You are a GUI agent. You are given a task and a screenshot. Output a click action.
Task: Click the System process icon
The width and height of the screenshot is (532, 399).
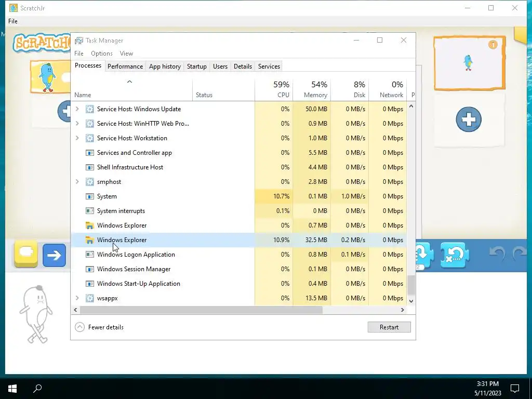[89, 196]
